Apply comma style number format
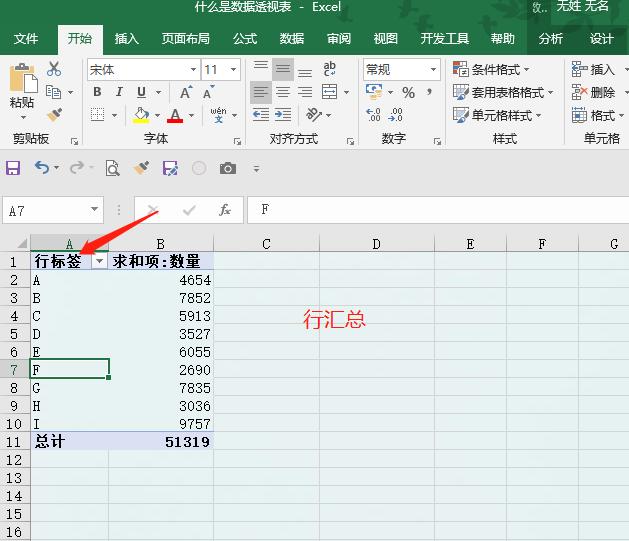Screen dimensions: 629x541 [429, 93]
